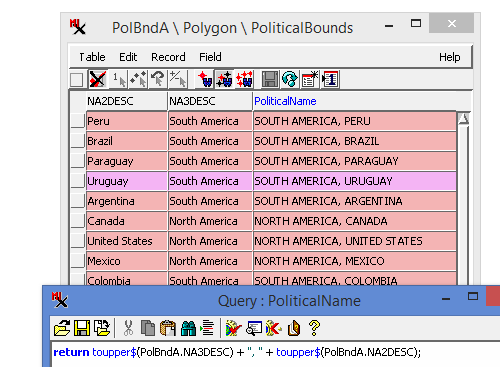
Task: Click the open file icon in Query toolbar
Action: pos(62,328)
